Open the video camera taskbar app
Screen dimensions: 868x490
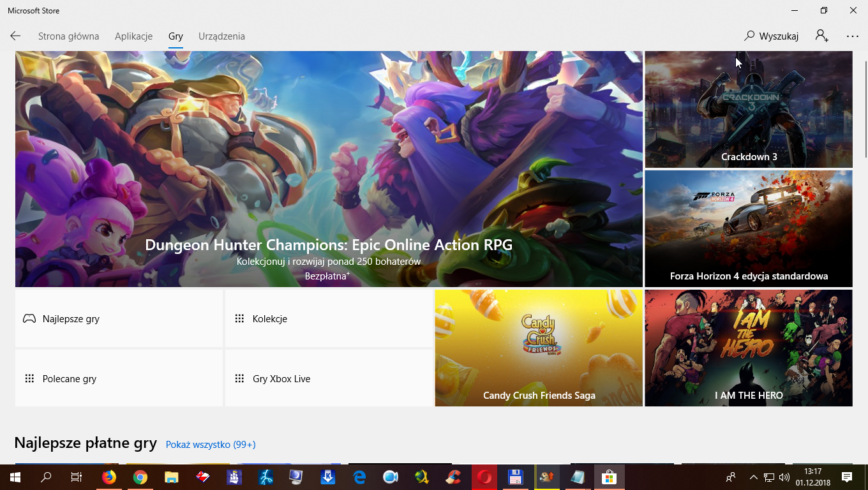pos(391,477)
